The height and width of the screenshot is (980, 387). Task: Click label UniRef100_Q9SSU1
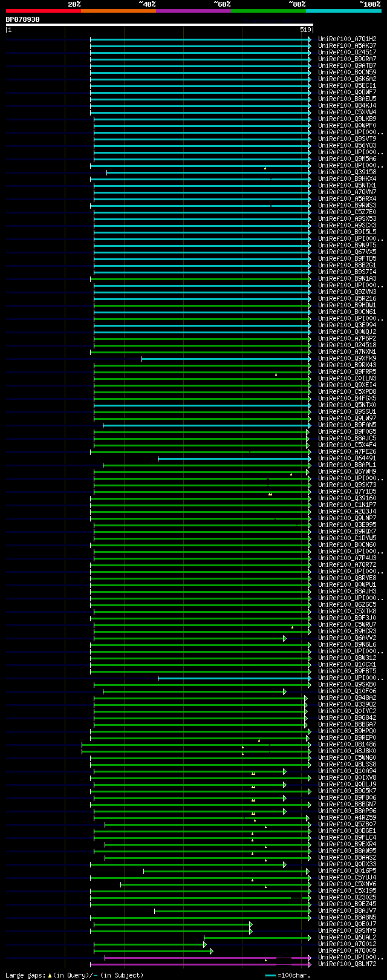348,412
